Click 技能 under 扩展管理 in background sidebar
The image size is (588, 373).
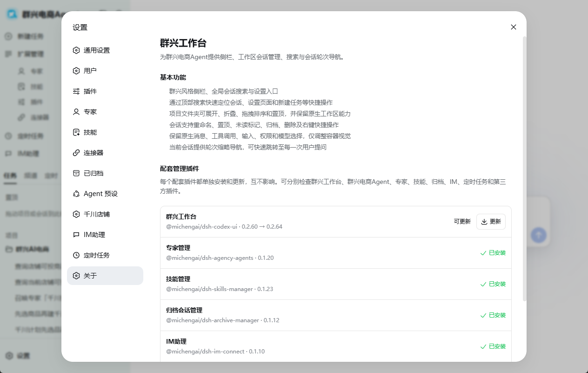click(36, 87)
